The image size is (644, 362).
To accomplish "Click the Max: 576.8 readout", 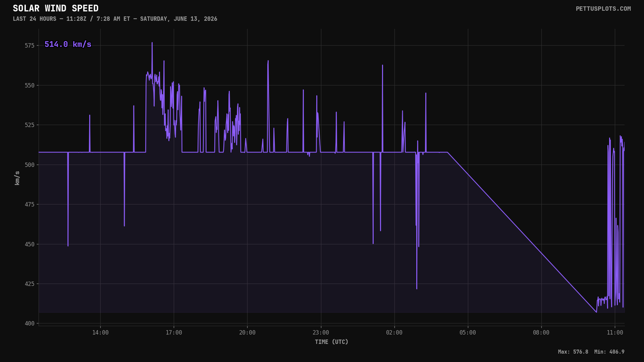I will (x=573, y=352).
